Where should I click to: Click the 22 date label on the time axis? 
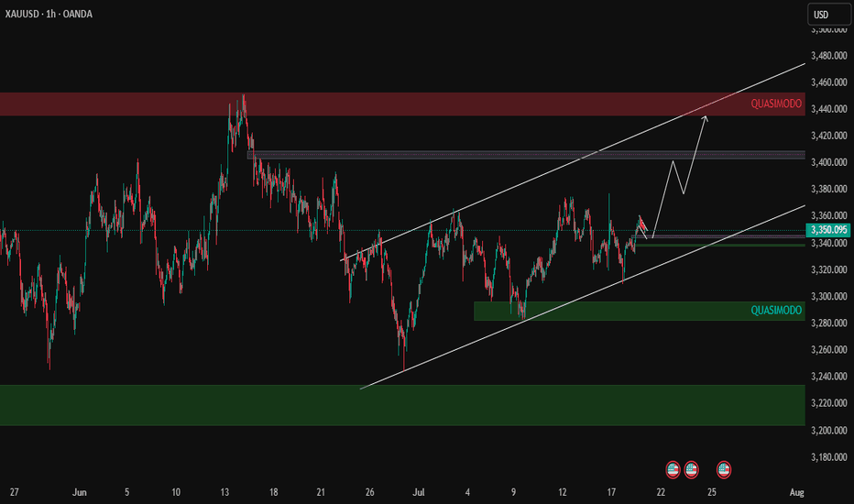coord(661,493)
